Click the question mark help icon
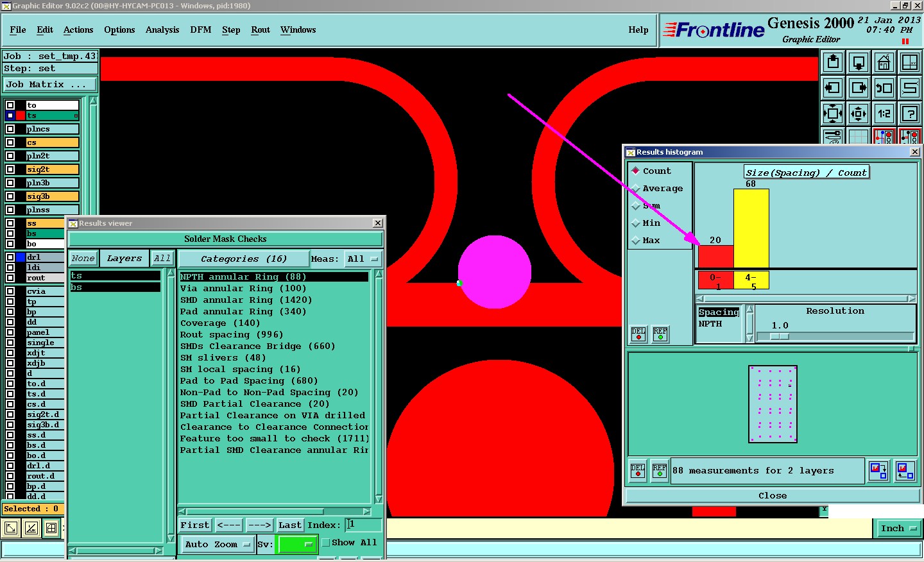Viewport: 924px width, 562px height. tap(910, 114)
